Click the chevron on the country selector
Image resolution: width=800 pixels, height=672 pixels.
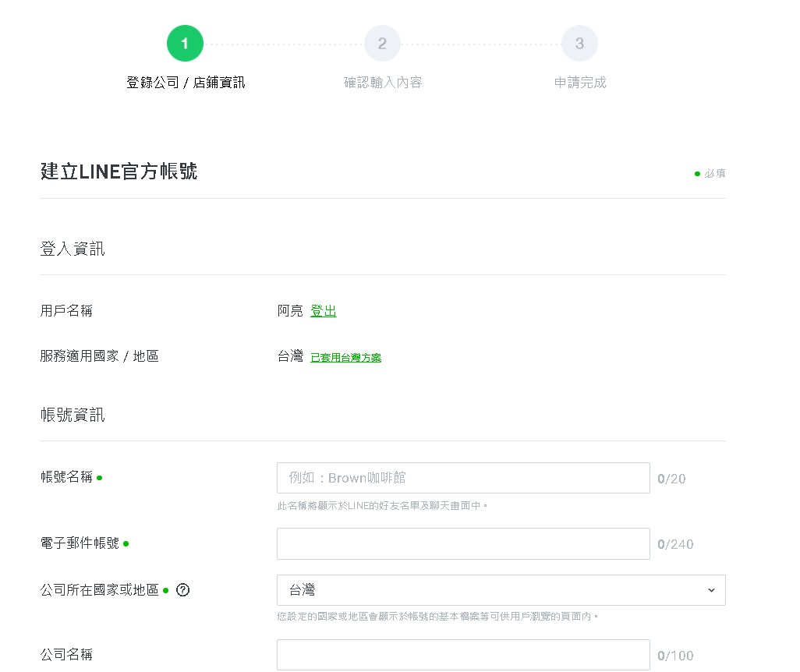(x=711, y=590)
